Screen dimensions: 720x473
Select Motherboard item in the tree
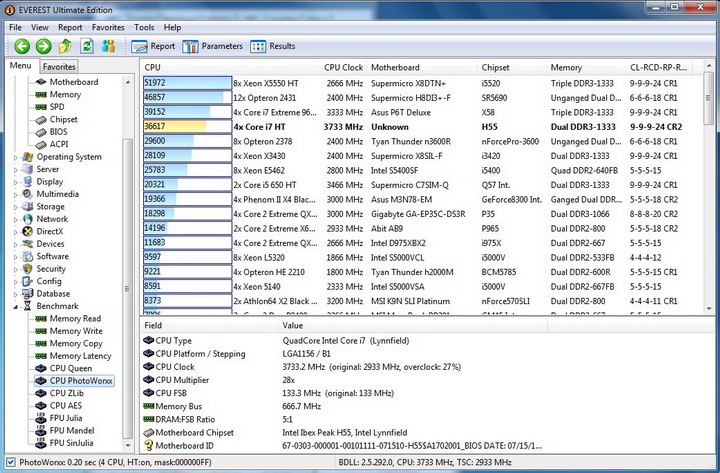click(67, 82)
